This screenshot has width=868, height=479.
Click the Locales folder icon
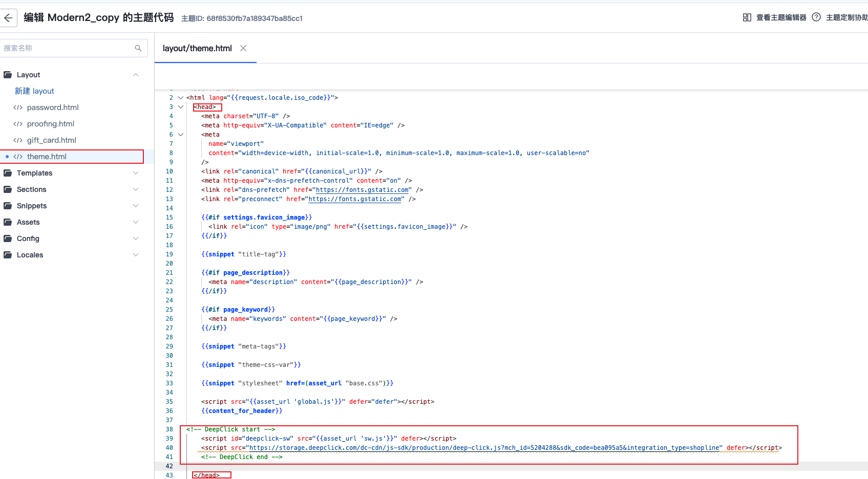coord(8,255)
